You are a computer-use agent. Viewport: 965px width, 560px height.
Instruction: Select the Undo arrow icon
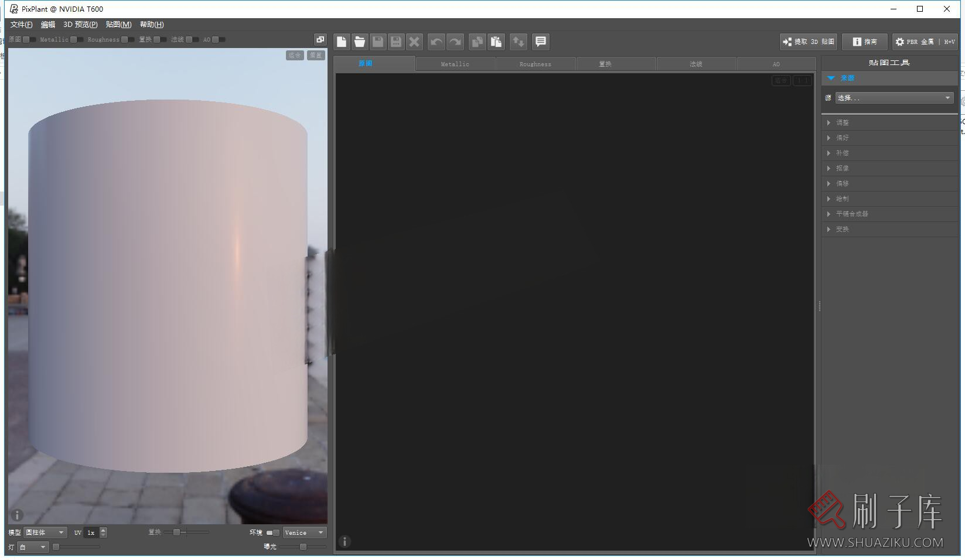pos(437,42)
